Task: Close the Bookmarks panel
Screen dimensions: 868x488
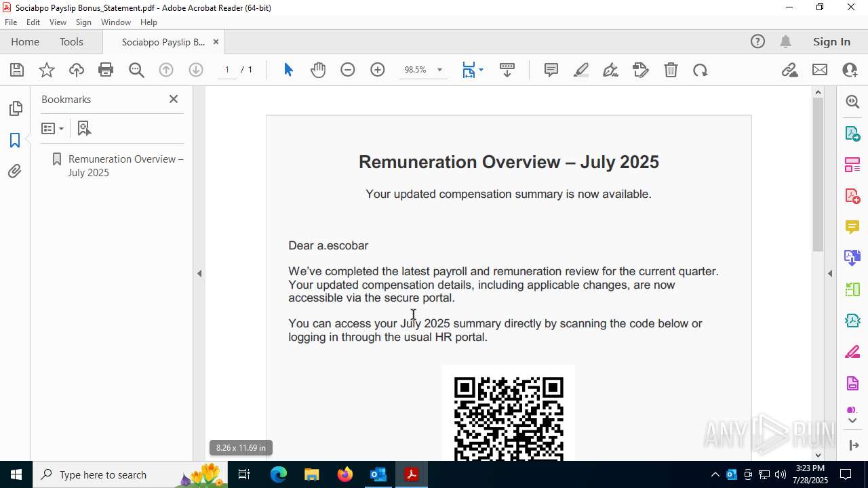Action: tap(174, 99)
